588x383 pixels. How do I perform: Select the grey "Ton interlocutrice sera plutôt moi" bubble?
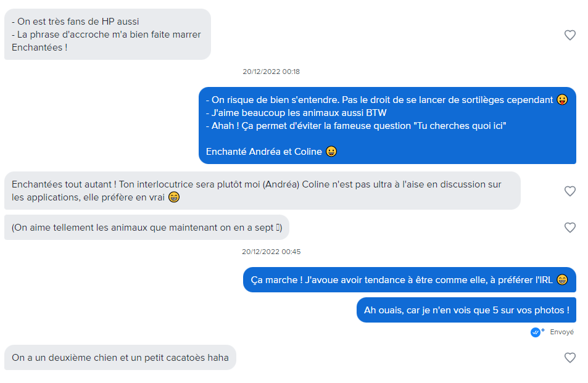[x=262, y=191]
